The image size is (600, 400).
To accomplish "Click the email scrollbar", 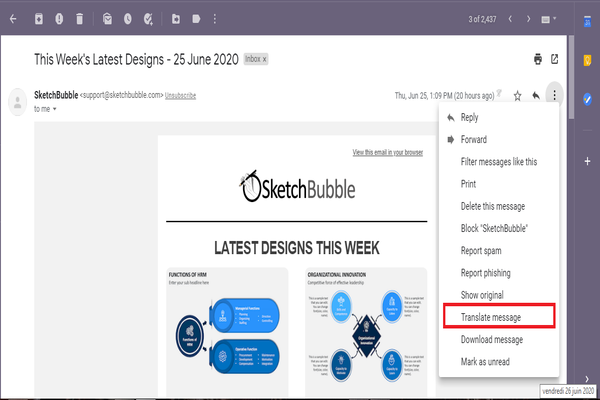I will pyautogui.click(x=571, y=78).
